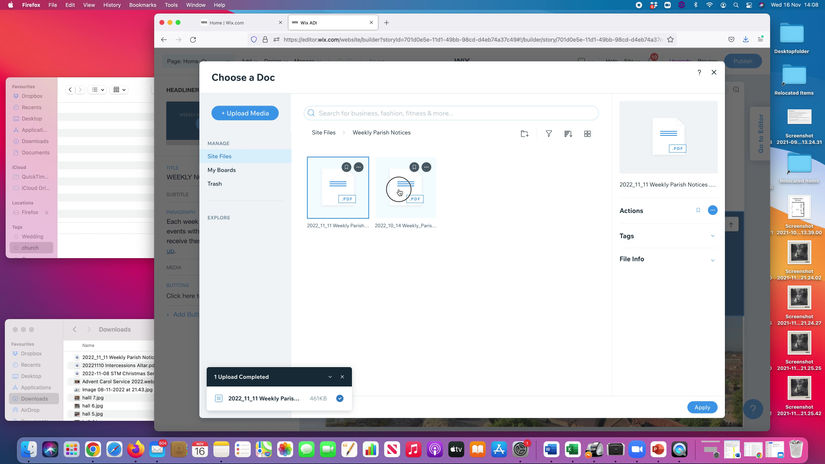Open Relocated Items folder on desktop
Viewport: 825px width, 464px height.
794,80
